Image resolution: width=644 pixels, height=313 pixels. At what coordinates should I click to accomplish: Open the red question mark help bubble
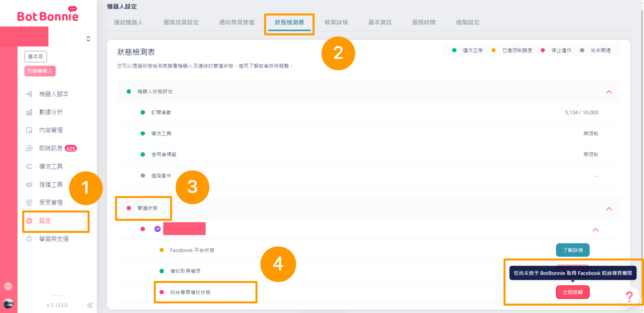coord(629,296)
